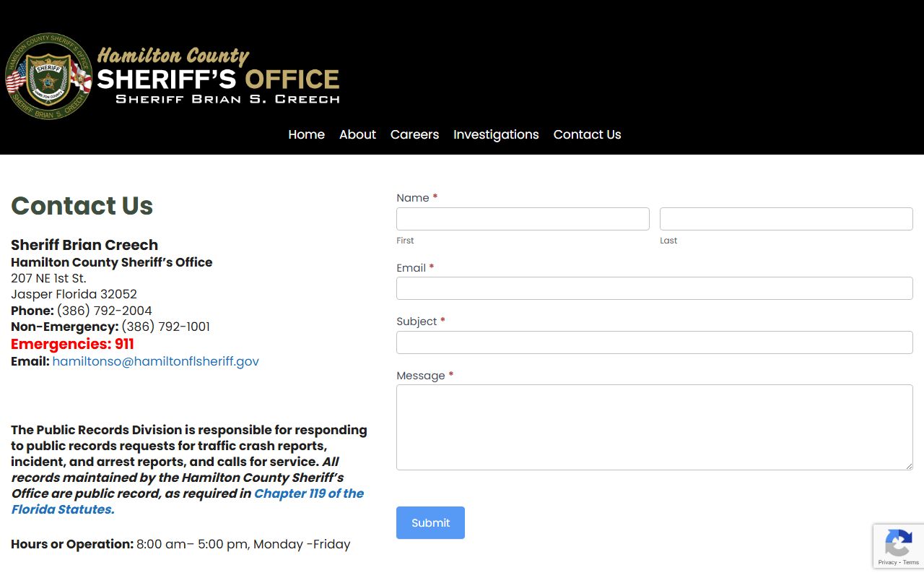
Task: Click the "Sheriff Brian S. Creech" banner text
Action: (x=227, y=99)
